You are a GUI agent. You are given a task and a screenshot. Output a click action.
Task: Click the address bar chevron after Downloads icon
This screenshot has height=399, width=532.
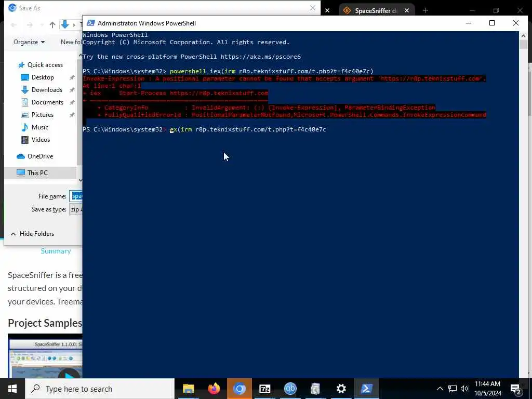[74, 25]
